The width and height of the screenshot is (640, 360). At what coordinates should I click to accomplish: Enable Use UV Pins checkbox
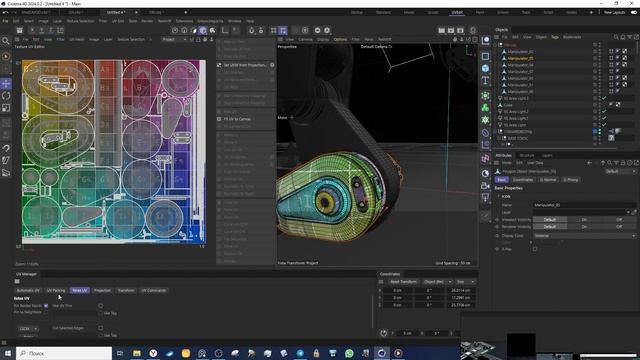tap(100, 306)
